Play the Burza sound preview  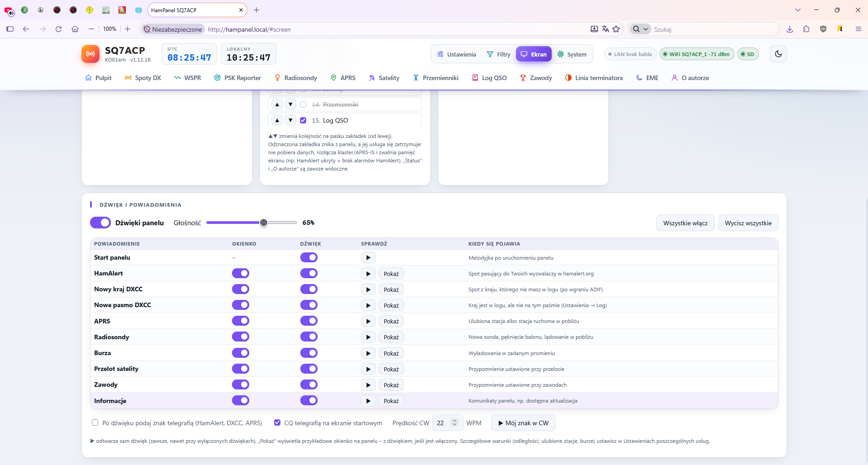(x=368, y=353)
